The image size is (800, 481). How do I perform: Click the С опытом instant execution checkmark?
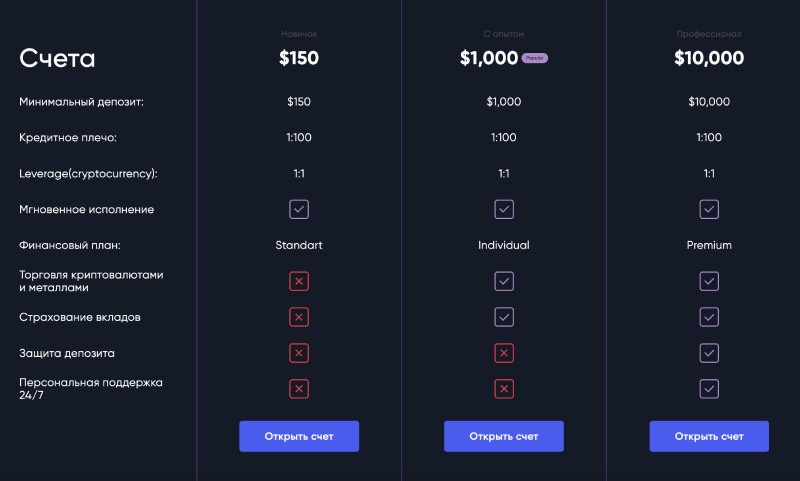(x=504, y=209)
